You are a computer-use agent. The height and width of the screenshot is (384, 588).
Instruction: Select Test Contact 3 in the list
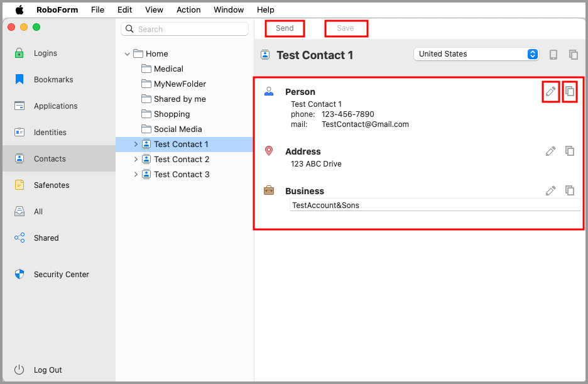[x=182, y=174]
